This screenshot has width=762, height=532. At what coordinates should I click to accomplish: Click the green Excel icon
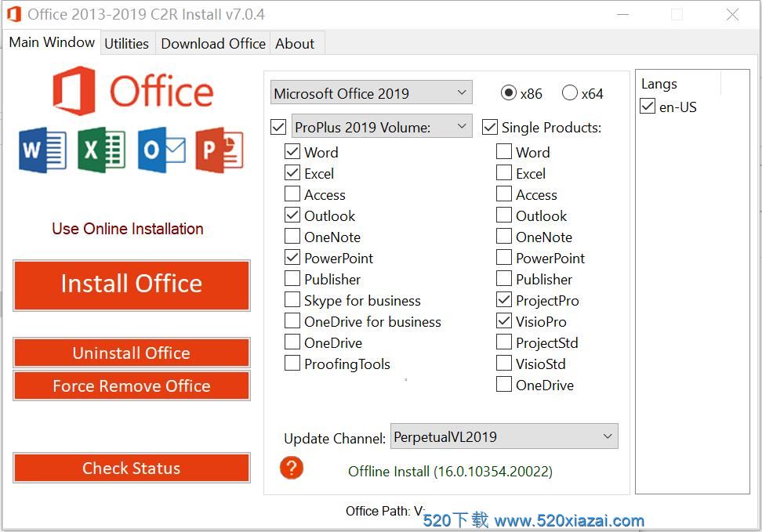point(101,149)
